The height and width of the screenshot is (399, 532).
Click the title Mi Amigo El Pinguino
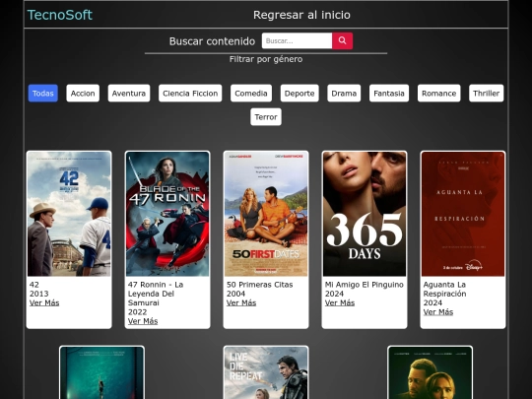[365, 285]
